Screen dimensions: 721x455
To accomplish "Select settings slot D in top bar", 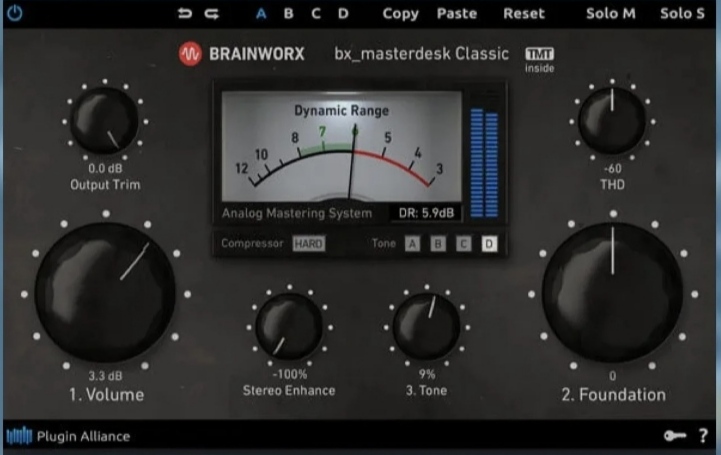I will pos(343,14).
